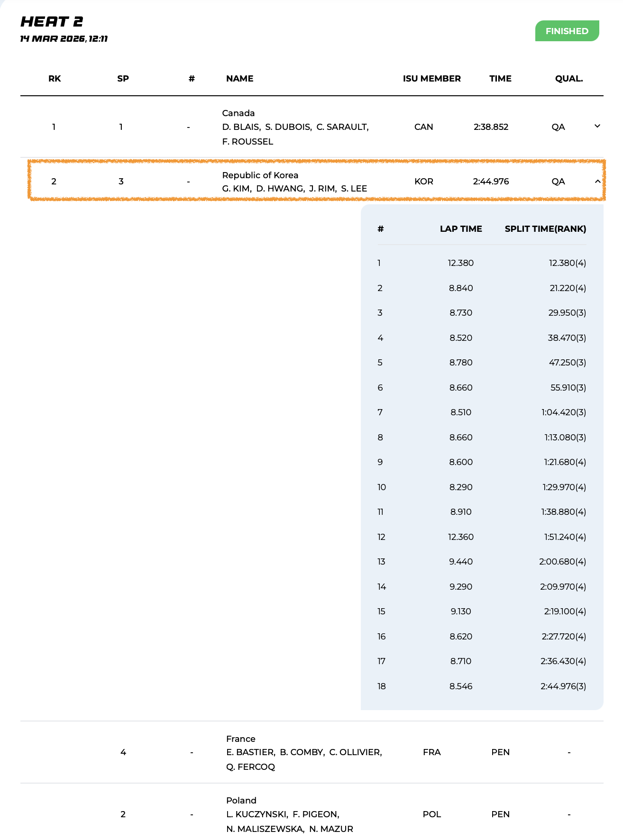
Task: Click the TIME column header
Action: (500, 79)
